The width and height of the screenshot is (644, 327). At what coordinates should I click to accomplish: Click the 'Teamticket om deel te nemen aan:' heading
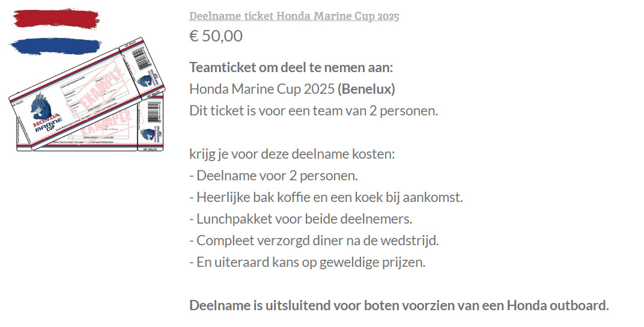click(291, 67)
